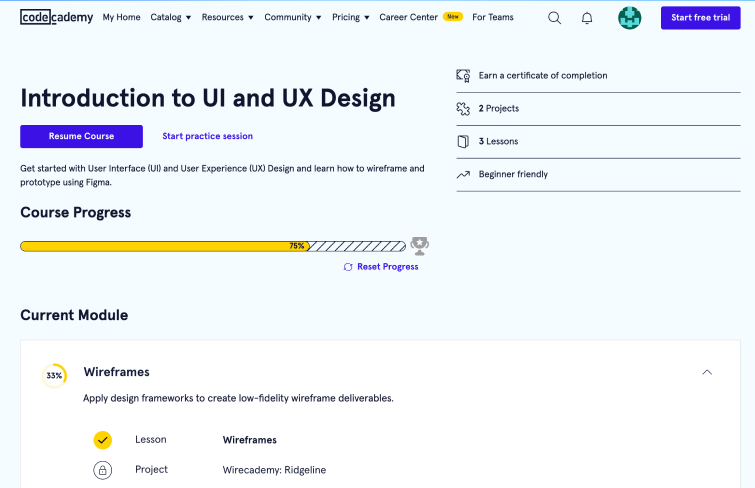This screenshot has width=755, height=488.
Task: Open the For Teams page
Action: click(493, 18)
